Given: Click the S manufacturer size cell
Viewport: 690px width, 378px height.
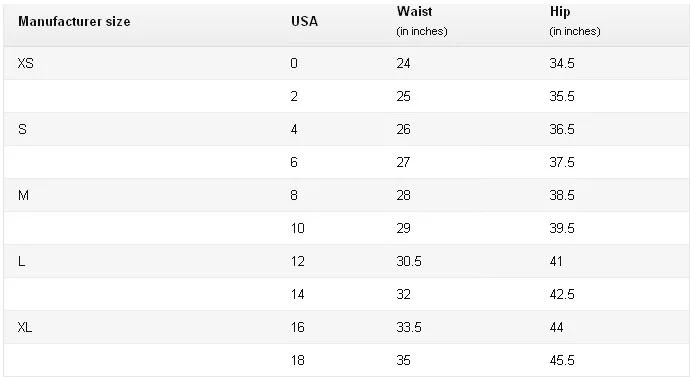Looking at the screenshot, I should 22,129.
